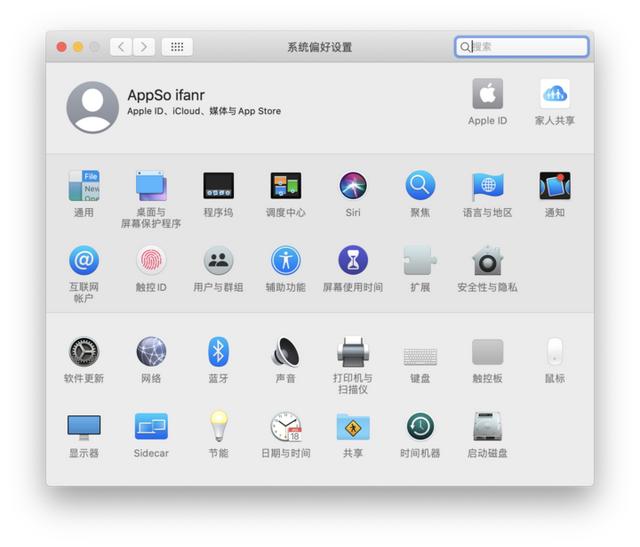The height and width of the screenshot is (547, 640).
Task: Open 桌面与屏幕保护程序 preferences
Action: coord(151,186)
